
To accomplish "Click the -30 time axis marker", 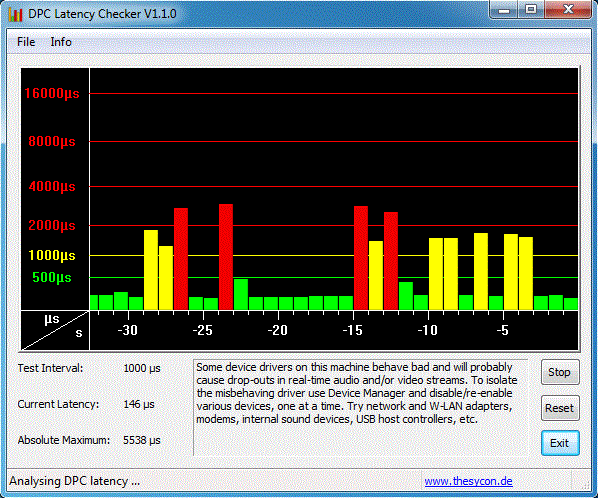I will coord(128,330).
